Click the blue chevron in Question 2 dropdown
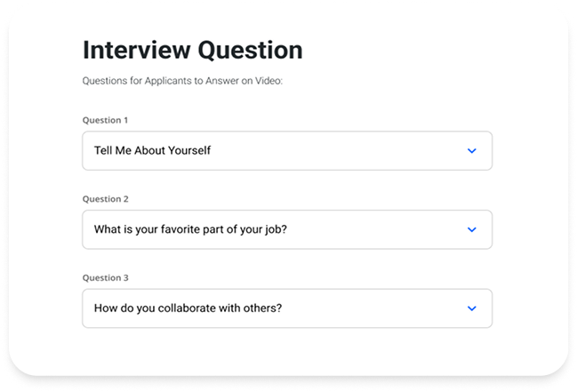 471,229
